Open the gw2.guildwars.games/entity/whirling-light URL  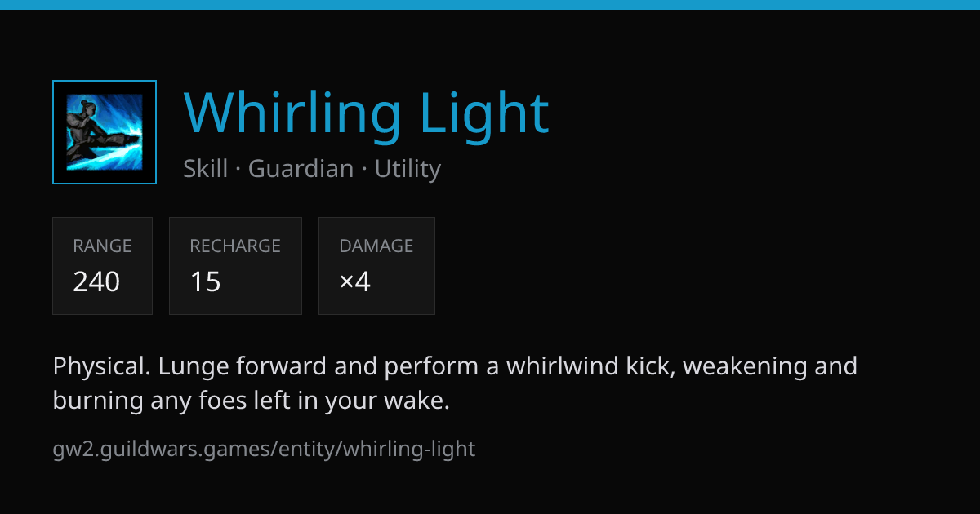[264, 449]
